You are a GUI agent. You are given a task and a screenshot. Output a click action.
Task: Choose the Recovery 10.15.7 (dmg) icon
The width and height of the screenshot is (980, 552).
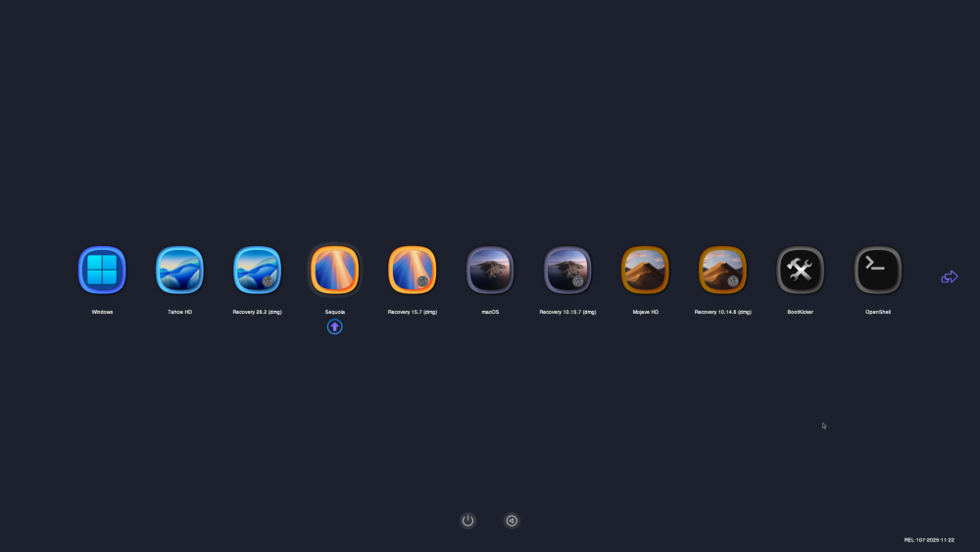pos(567,270)
